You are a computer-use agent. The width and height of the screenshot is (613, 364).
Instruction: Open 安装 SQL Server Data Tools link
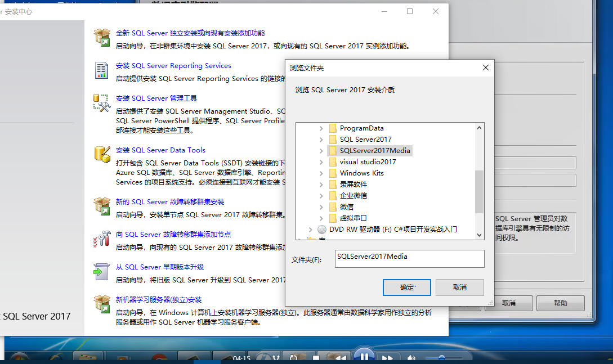pos(160,150)
